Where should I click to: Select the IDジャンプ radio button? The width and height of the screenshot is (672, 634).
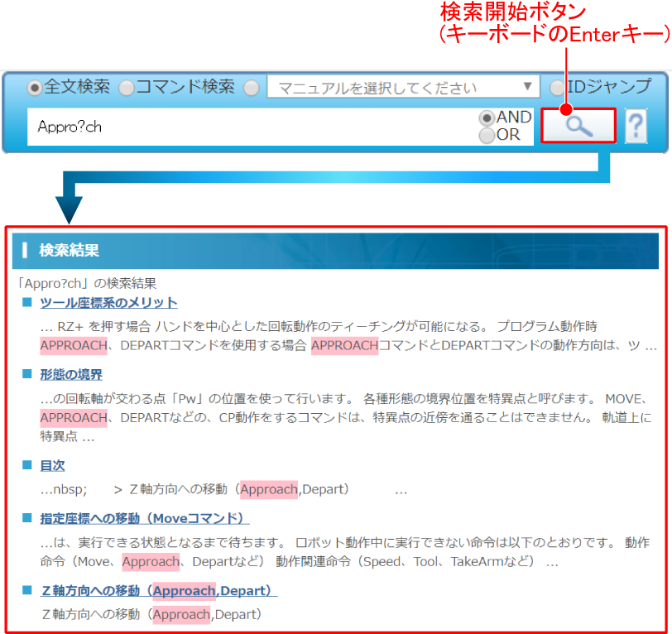[x=558, y=87]
